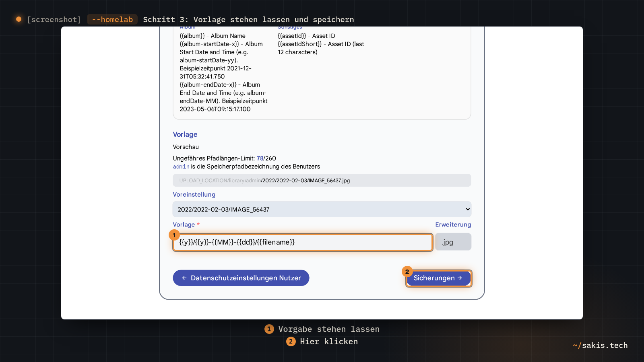
Task: Open the Voreinstellung preset dropdown
Action: click(x=322, y=209)
